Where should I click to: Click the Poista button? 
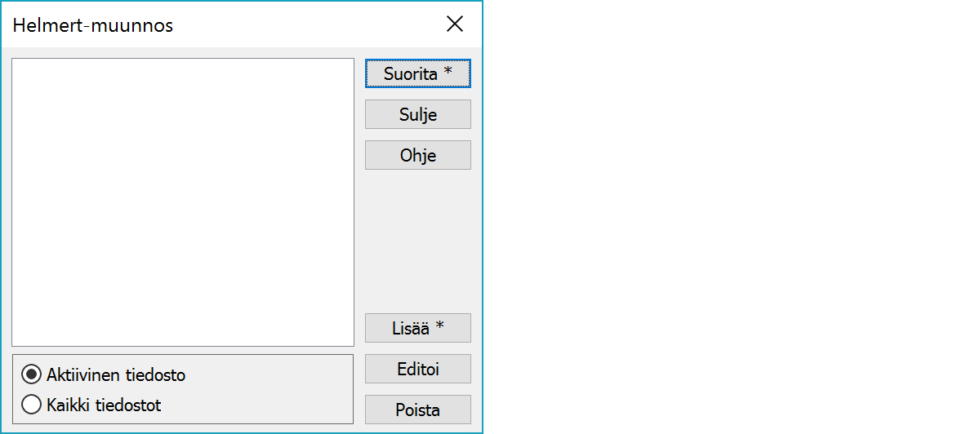[417, 410]
